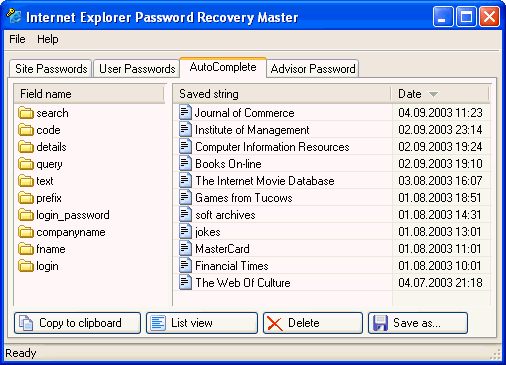The height and width of the screenshot is (365, 506).
Task: Click the document icon beside MasterCard
Action: coord(185,248)
